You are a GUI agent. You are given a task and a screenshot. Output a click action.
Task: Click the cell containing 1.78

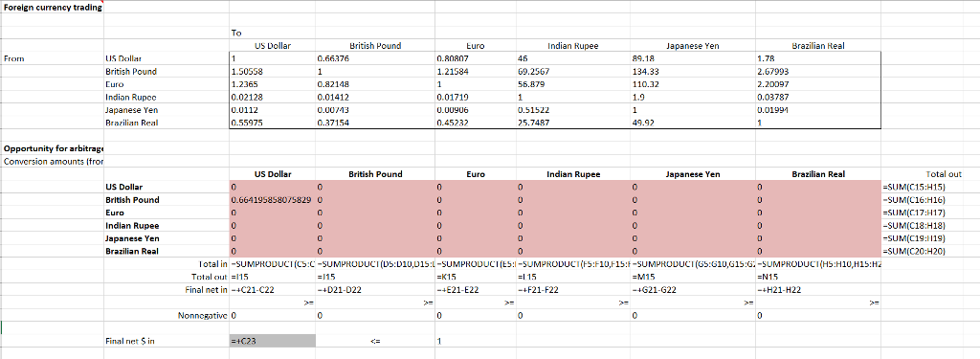tap(817, 58)
